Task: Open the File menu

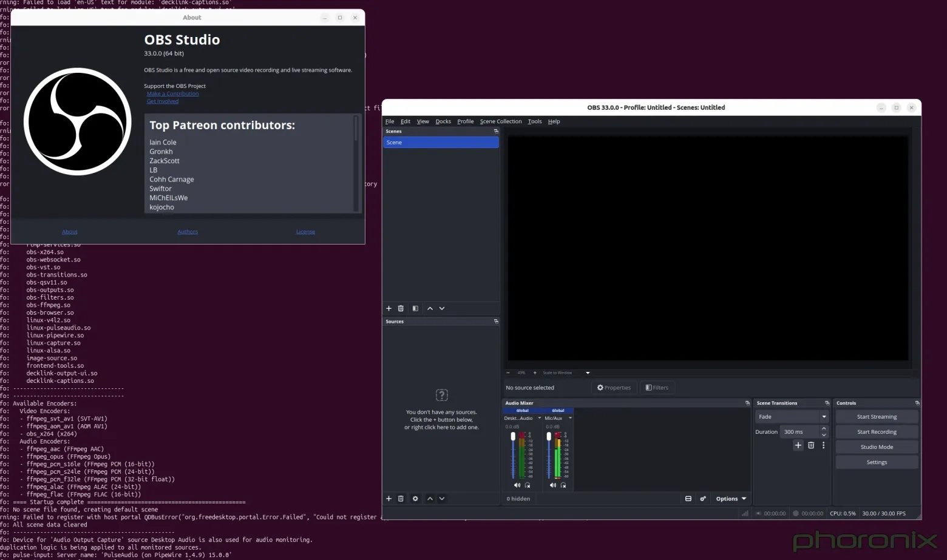Action: [390, 121]
